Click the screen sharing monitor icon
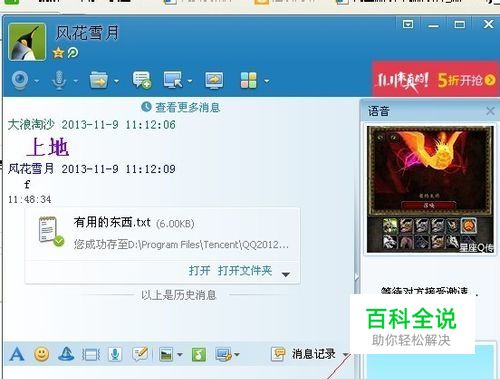500x379 pixels. click(x=214, y=80)
